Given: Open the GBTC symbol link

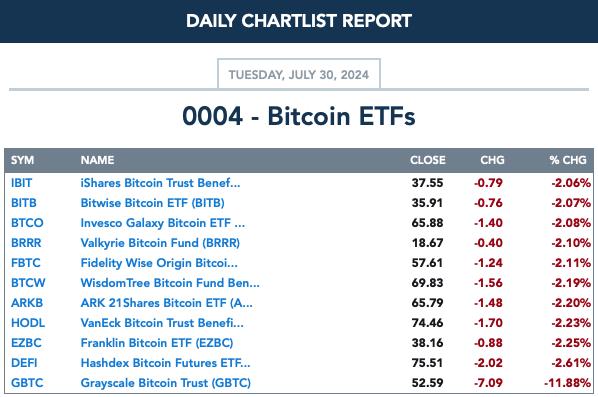Looking at the screenshot, I should coord(27,383).
